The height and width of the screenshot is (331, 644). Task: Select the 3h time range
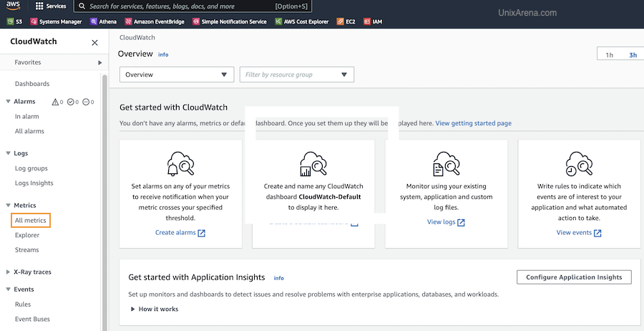click(633, 55)
